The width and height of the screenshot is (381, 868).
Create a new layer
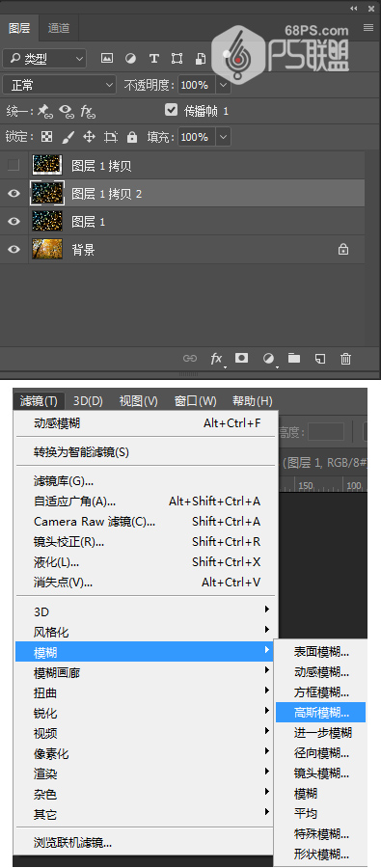click(x=319, y=359)
